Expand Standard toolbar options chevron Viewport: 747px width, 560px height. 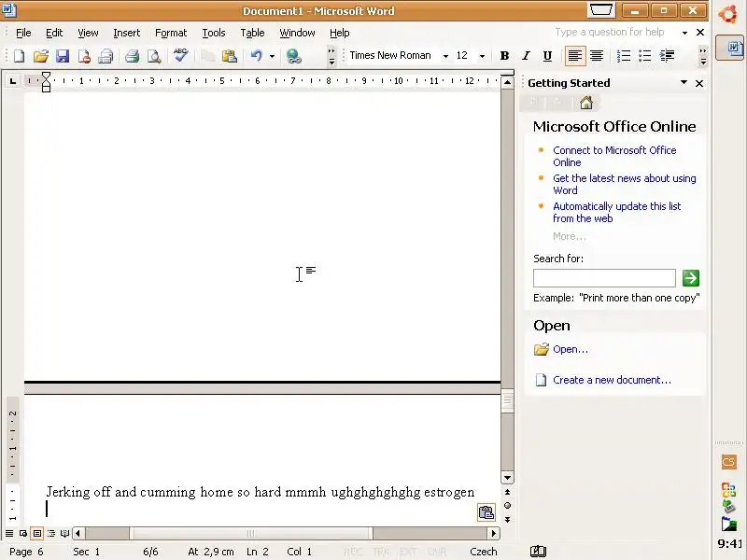(x=331, y=56)
